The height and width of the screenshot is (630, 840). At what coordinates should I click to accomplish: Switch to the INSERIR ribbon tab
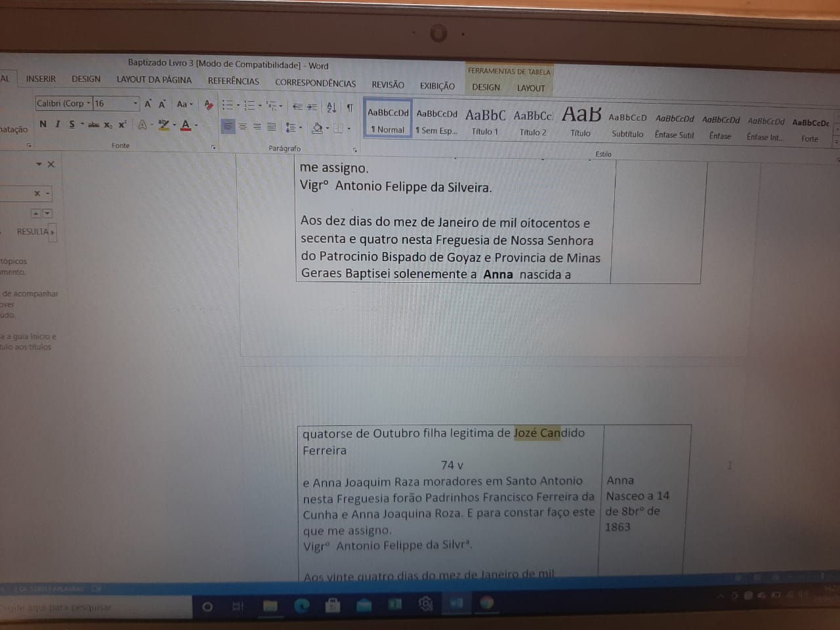pos(41,79)
